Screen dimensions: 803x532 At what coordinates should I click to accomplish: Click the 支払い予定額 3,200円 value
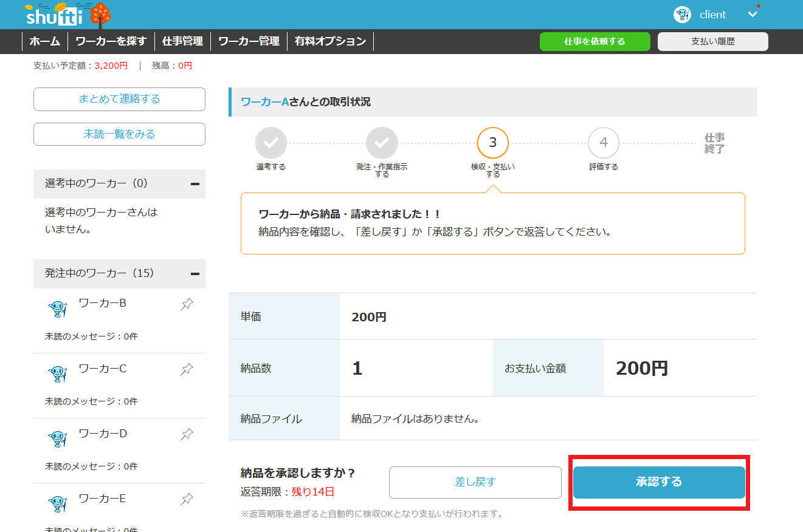click(x=111, y=66)
